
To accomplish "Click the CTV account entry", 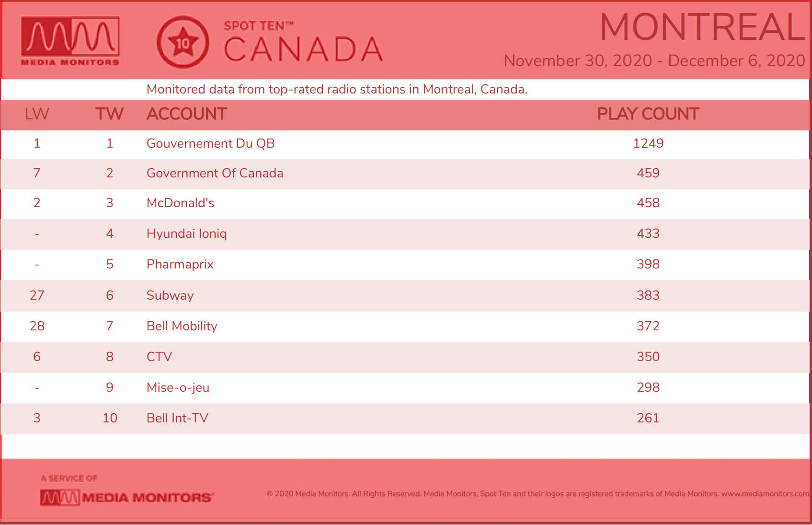I will pyautogui.click(x=159, y=357).
